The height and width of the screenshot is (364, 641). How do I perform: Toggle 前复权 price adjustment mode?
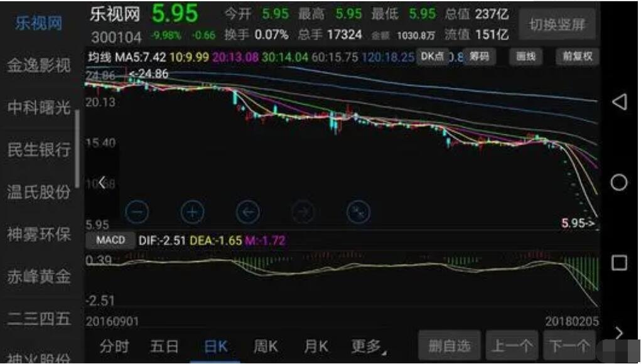coord(578,57)
